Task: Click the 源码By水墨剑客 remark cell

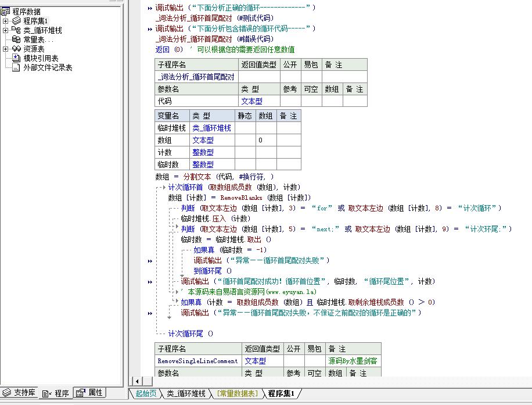Action: [353, 361]
